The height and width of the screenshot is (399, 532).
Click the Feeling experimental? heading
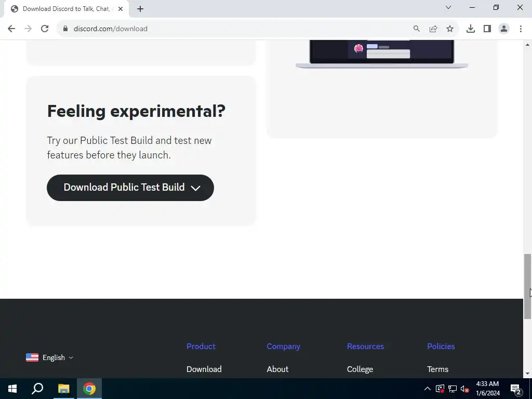coord(137,111)
